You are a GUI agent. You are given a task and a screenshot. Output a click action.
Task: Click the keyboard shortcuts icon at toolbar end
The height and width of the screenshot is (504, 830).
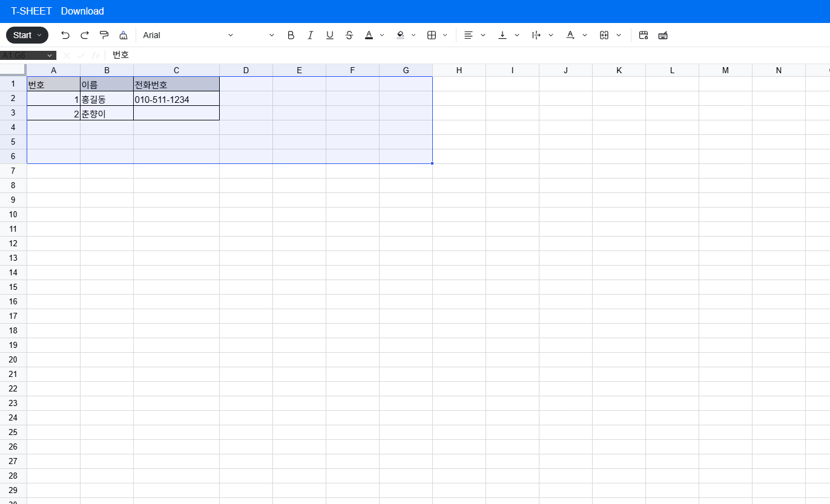click(663, 35)
